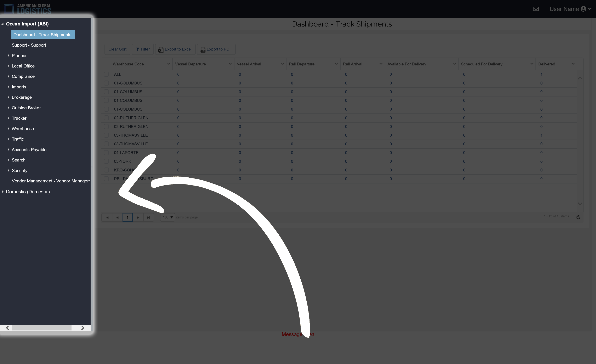Open Warehouse Code column menu chevron
The width and height of the screenshot is (596, 364).
[x=169, y=64]
